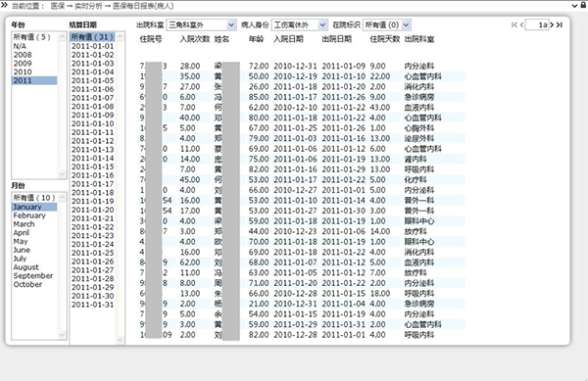Select date 2011-01-25 in settlement list

92,253
